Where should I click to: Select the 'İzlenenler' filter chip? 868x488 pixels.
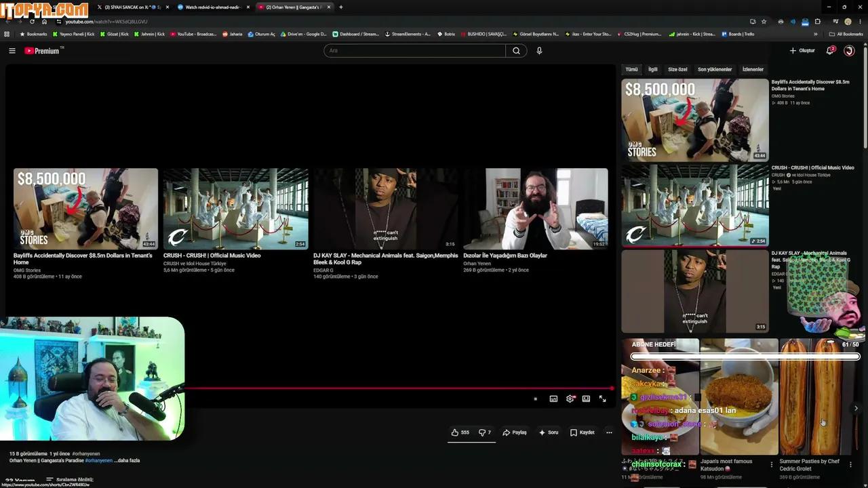click(x=753, y=69)
